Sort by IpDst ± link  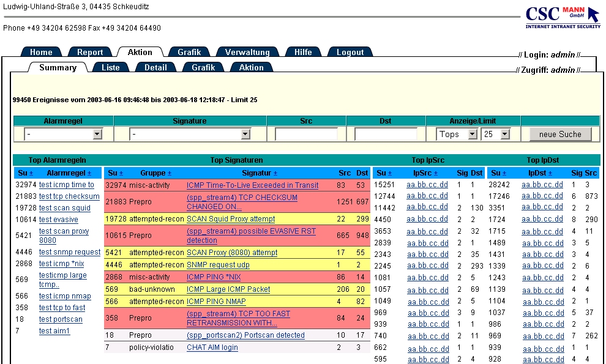click(550, 174)
